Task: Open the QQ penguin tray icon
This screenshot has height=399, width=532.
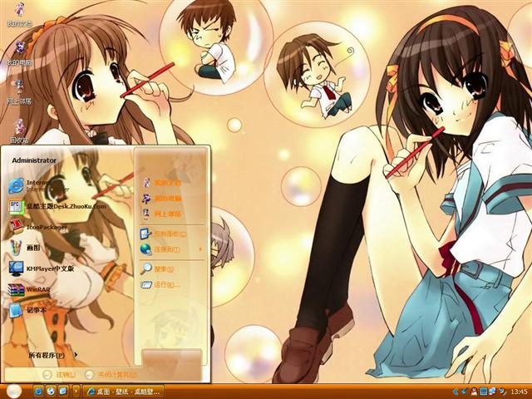Action: click(475, 392)
